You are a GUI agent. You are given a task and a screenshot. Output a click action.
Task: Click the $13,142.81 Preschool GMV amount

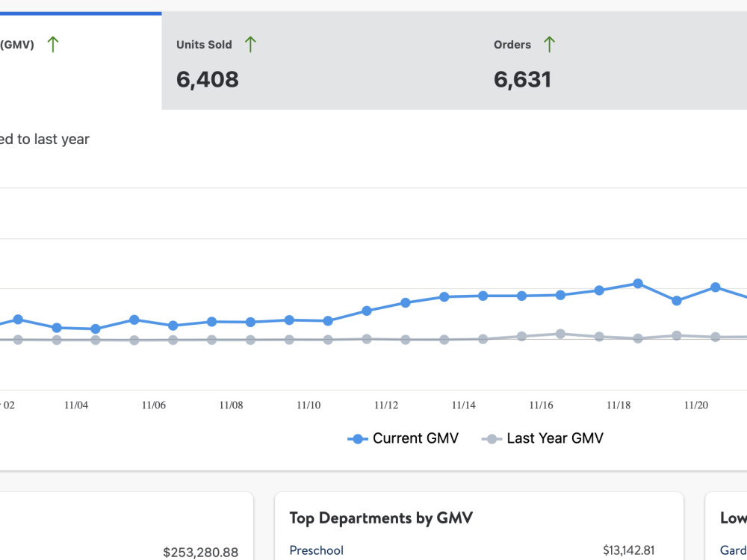click(628, 550)
